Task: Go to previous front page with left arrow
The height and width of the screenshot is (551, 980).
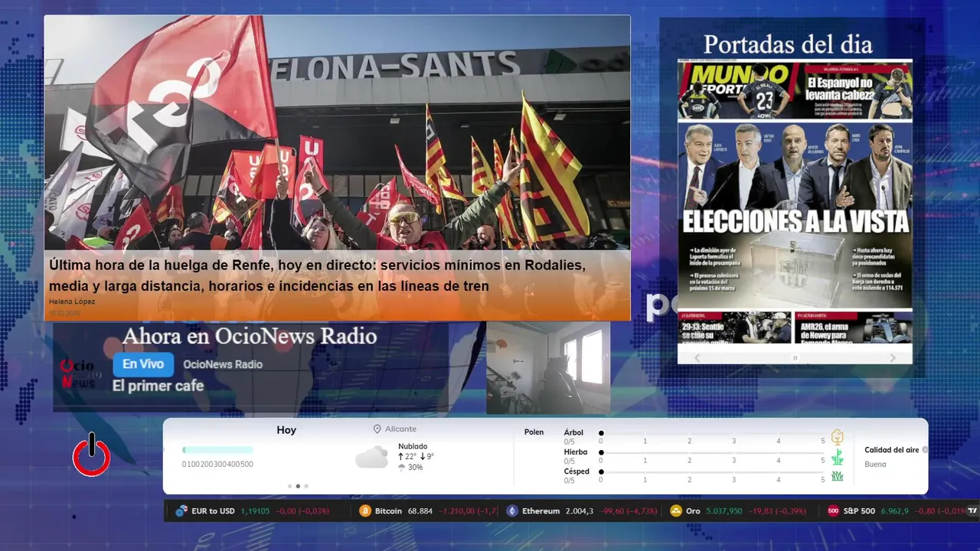Action: coord(697,358)
